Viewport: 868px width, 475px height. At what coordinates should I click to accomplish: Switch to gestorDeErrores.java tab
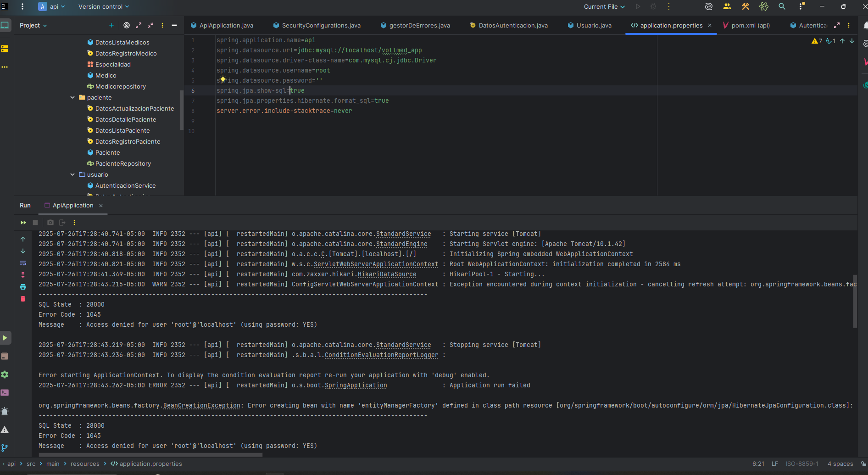tap(415, 25)
